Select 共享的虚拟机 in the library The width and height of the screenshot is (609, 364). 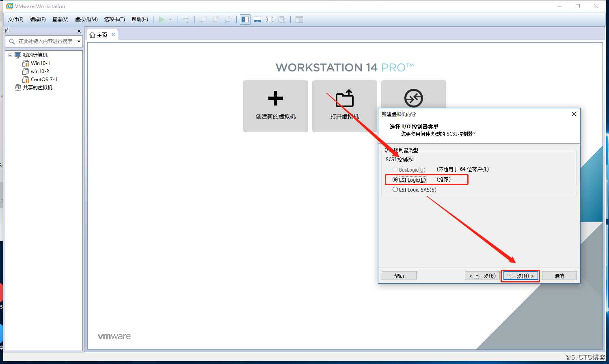38,88
